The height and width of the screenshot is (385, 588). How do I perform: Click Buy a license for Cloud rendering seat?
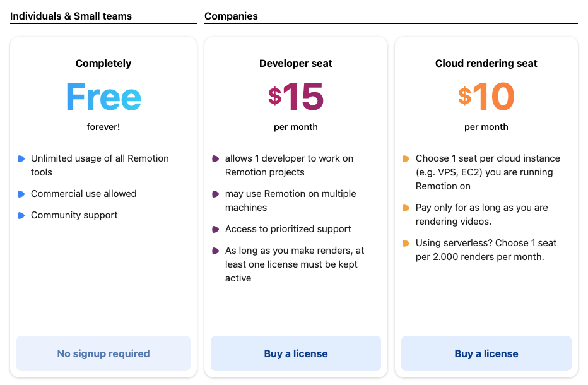click(x=486, y=353)
